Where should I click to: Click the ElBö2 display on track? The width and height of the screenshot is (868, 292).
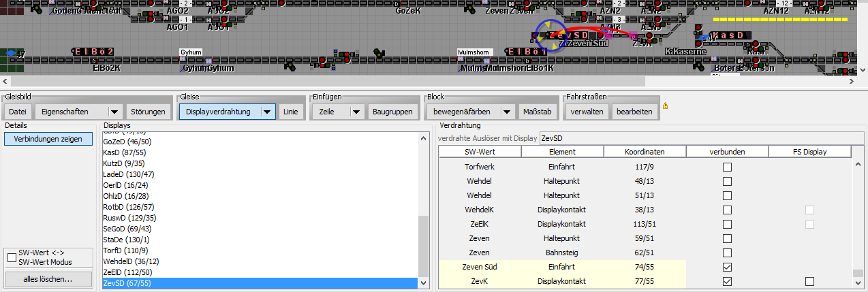click(x=93, y=52)
